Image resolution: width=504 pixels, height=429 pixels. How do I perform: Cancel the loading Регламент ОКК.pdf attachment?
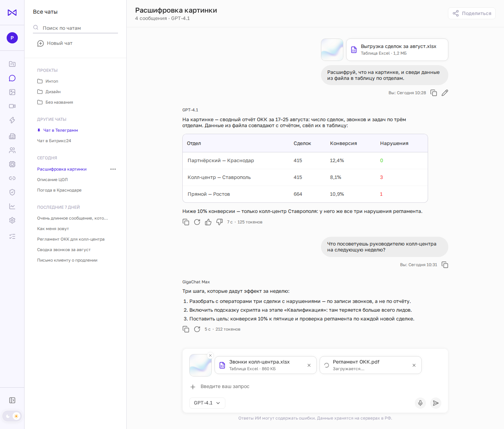tap(414, 365)
